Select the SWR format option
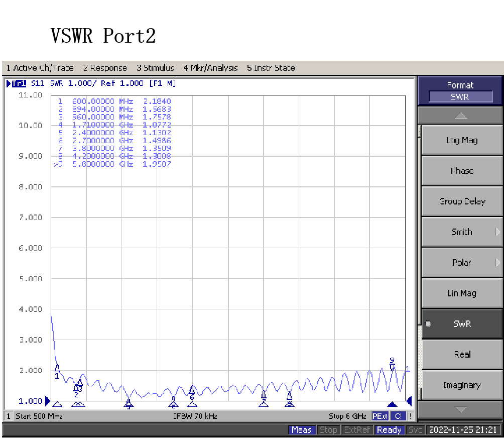The height and width of the screenshot is (438, 504). coord(461,323)
